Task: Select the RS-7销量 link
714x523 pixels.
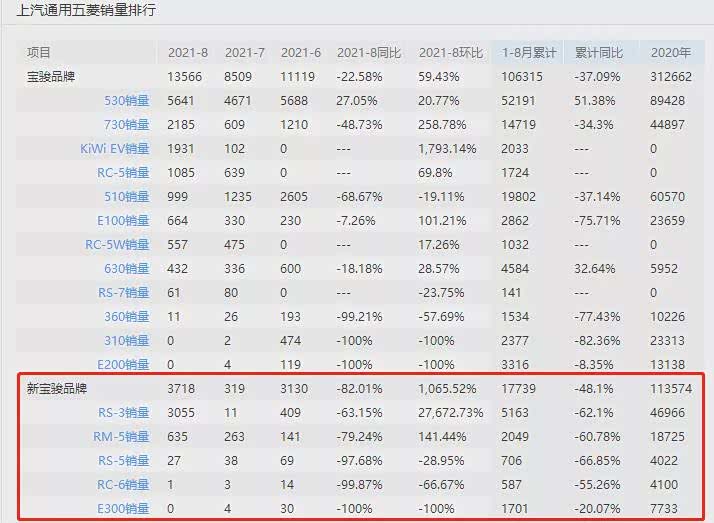Action: (x=122, y=292)
